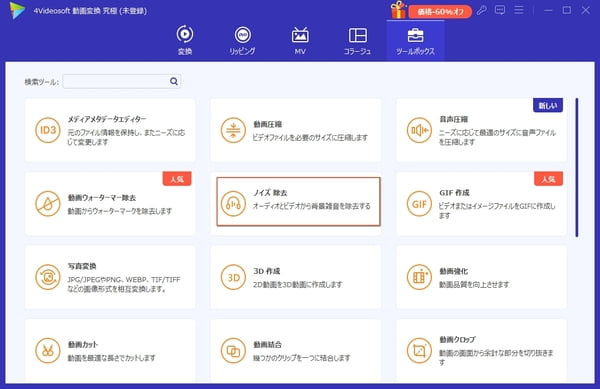Open the video crop (動画クロップ) icon
This screenshot has width=600, height=389.
419,350
